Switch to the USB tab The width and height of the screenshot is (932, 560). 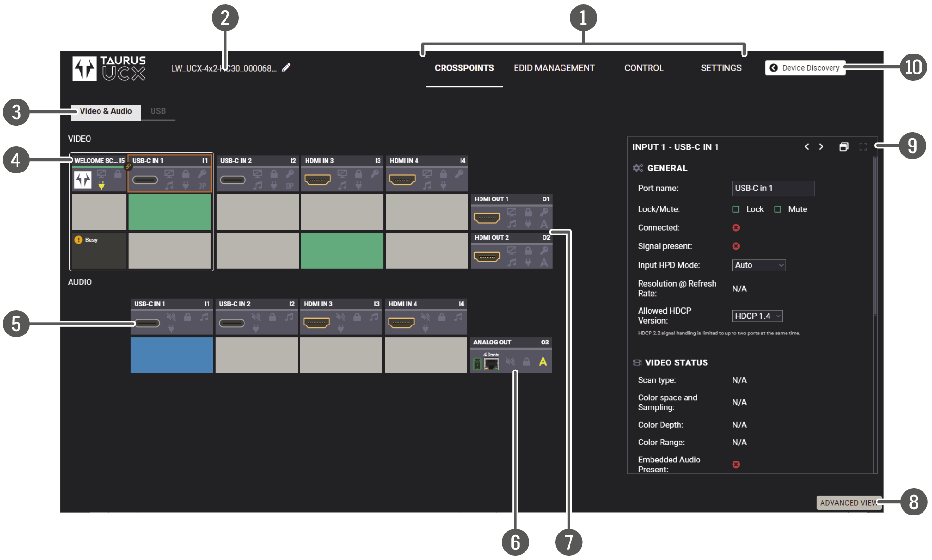[x=158, y=111]
